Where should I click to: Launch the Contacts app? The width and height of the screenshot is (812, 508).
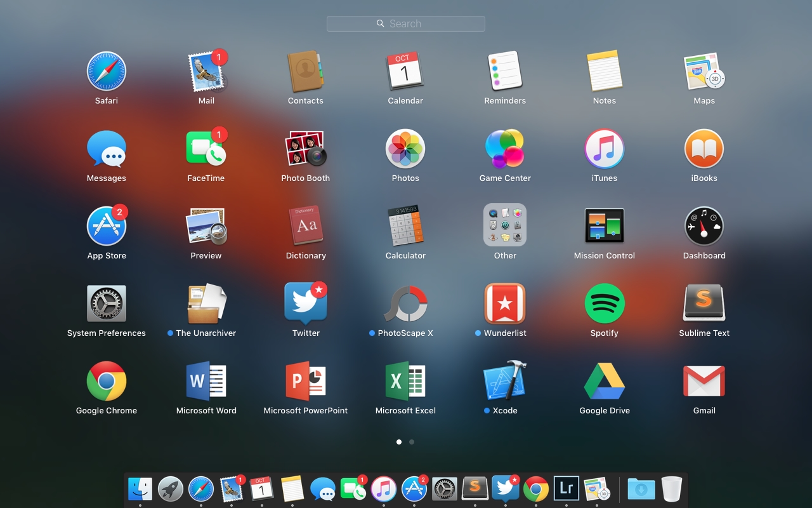(x=306, y=72)
